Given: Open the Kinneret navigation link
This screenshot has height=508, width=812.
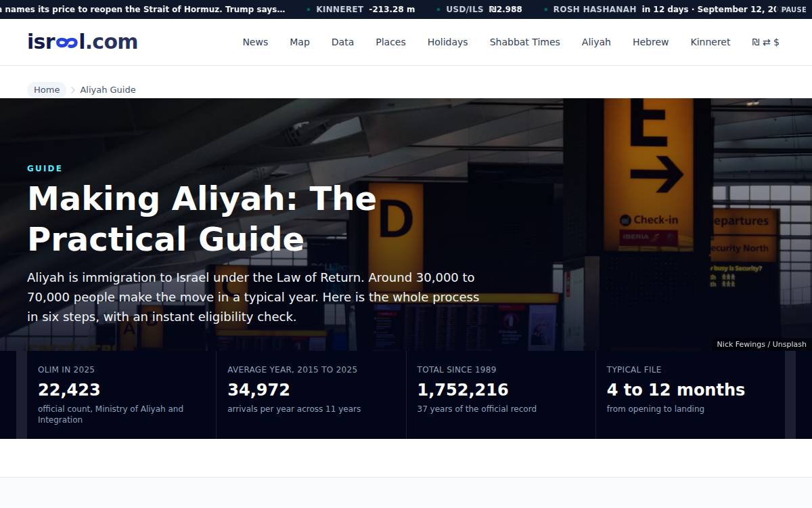Looking at the screenshot, I should tap(710, 42).
